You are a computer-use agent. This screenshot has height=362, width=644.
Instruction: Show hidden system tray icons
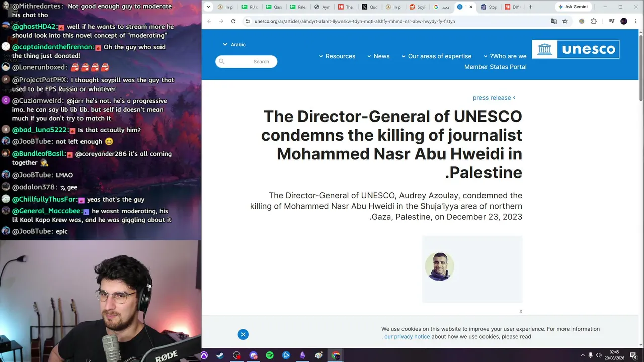pyautogui.click(x=583, y=355)
